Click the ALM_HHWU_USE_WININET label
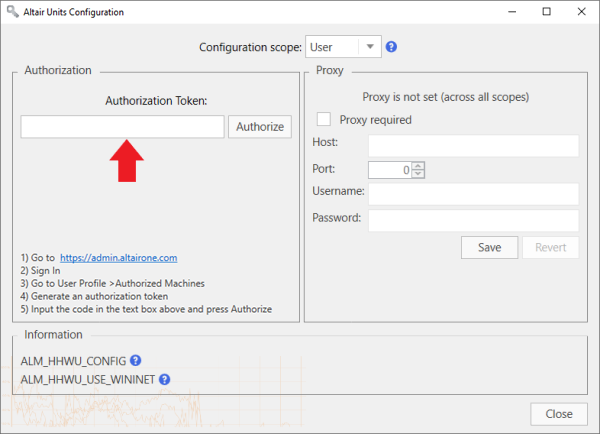Image resolution: width=600 pixels, height=434 pixels. (88, 380)
